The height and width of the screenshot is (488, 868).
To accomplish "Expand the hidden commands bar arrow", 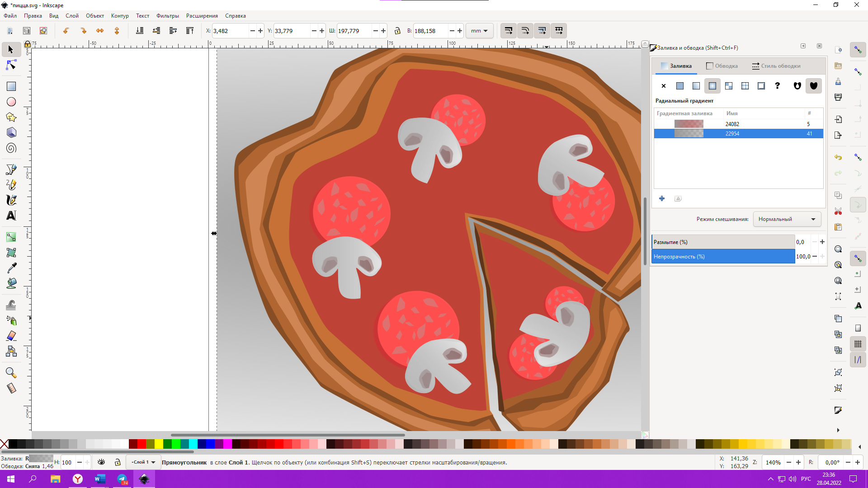I will (838, 430).
